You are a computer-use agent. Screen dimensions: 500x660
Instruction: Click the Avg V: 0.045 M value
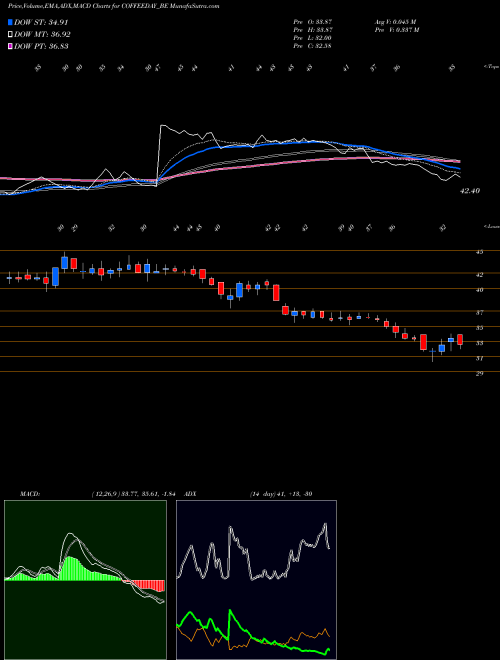[395, 21]
